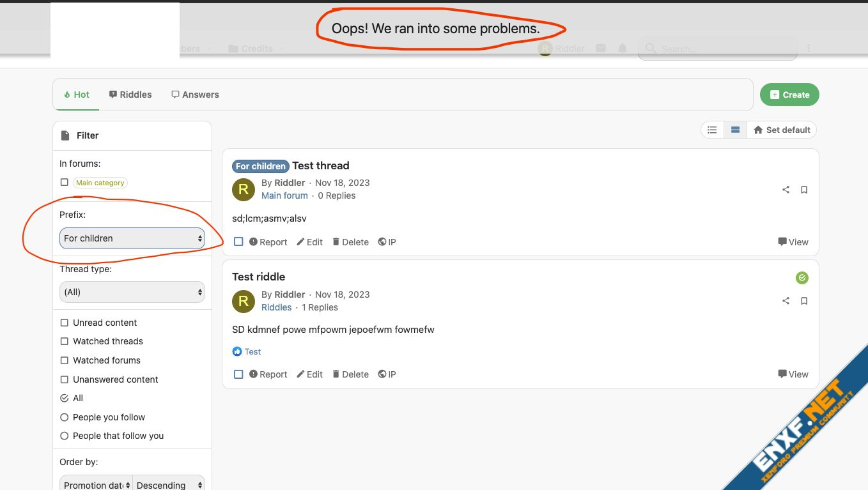
Task: Bookmark the Test thread post
Action: click(x=804, y=190)
